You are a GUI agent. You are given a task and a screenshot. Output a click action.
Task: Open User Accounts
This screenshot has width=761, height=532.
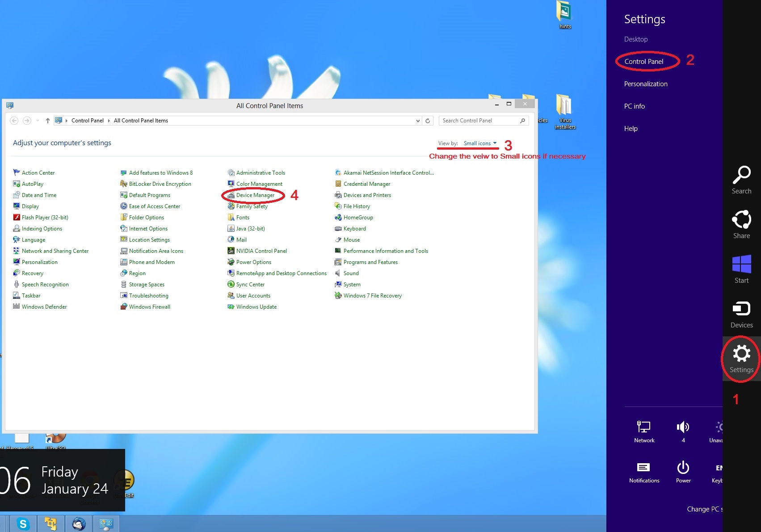pos(253,296)
